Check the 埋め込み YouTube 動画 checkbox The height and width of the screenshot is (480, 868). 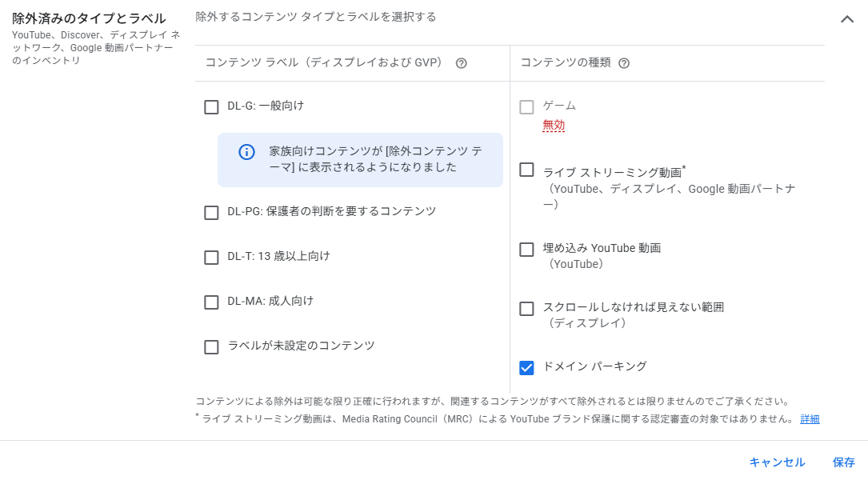[x=526, y=250]
